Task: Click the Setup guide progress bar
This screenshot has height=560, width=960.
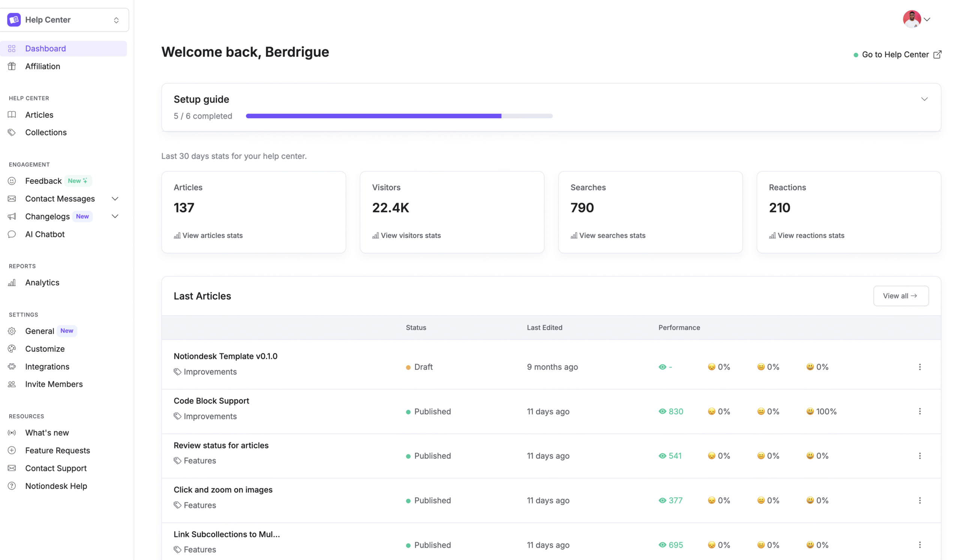Action: click(399, 116)
